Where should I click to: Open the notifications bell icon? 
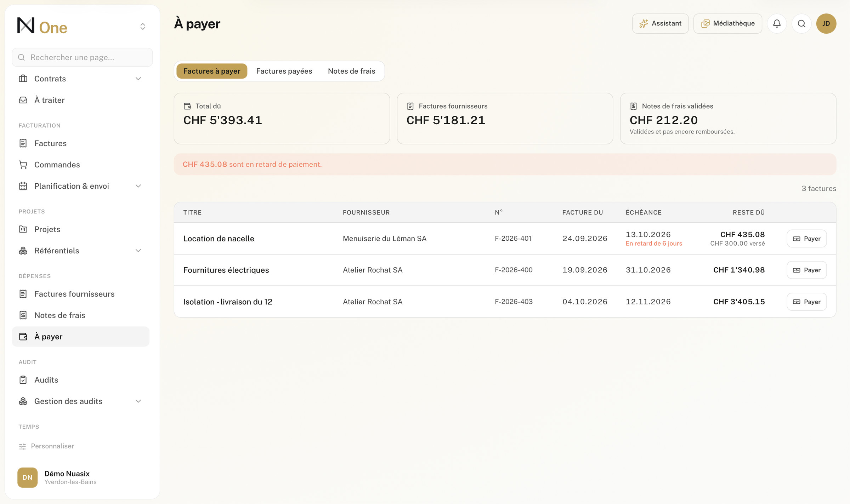point(777,23)
